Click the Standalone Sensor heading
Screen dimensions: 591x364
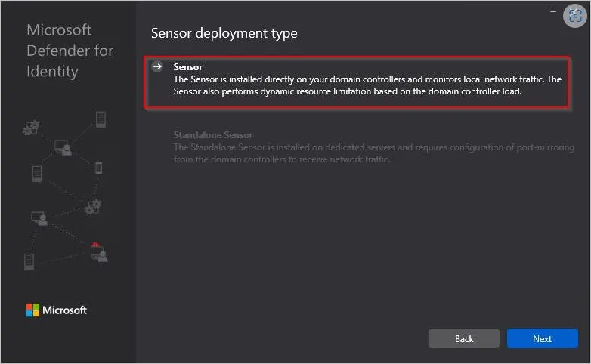coord(213,135)
